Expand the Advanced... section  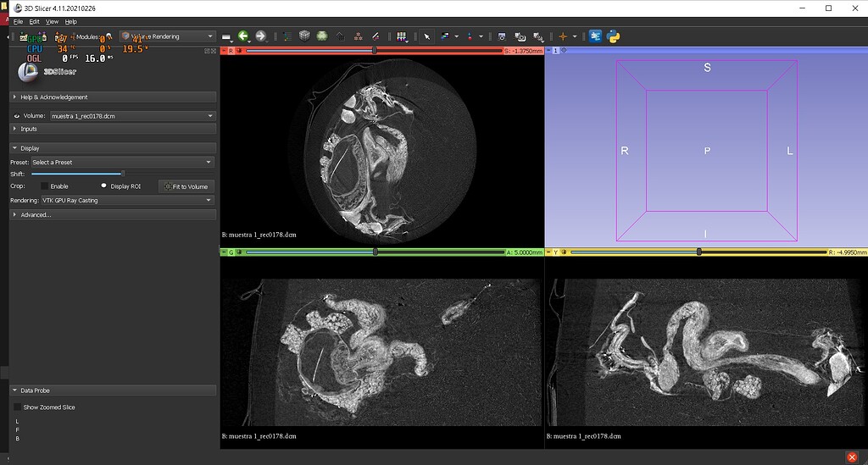tap(36, 215)
